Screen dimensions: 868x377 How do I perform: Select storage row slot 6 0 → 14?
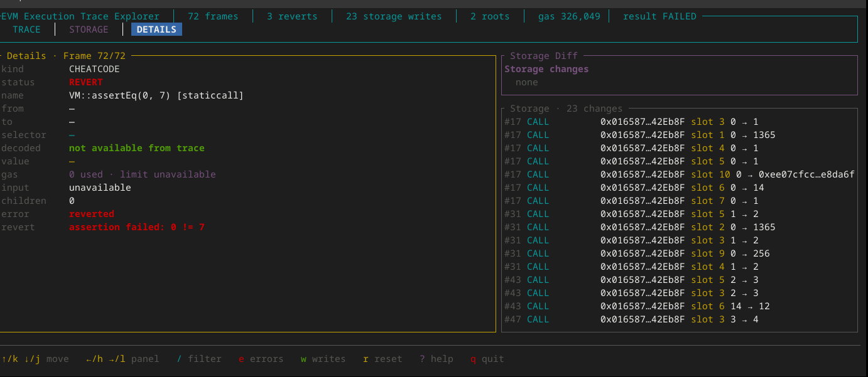coord(680,188)
